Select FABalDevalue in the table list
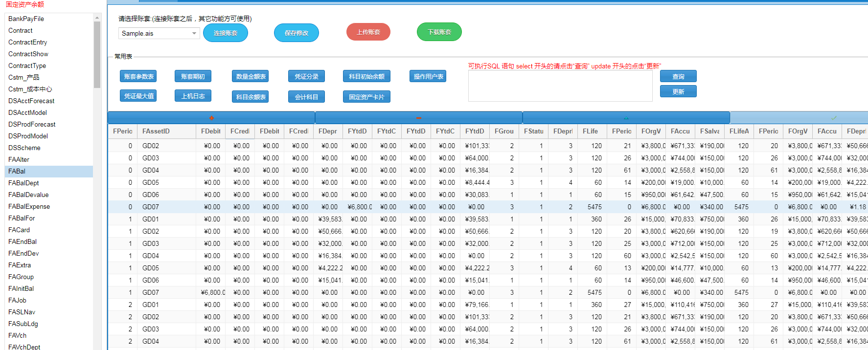The height and width of the screenshot is (350, 868). click(49, 195)
